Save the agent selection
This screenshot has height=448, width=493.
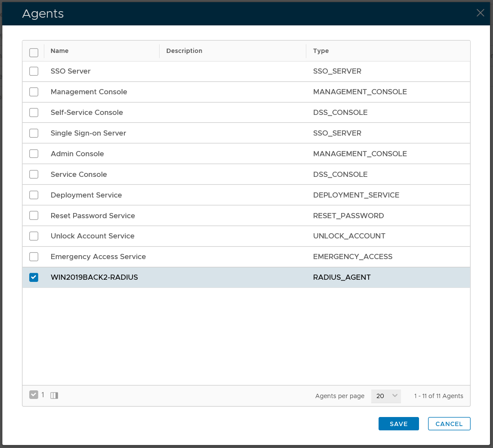pos(398,424)
